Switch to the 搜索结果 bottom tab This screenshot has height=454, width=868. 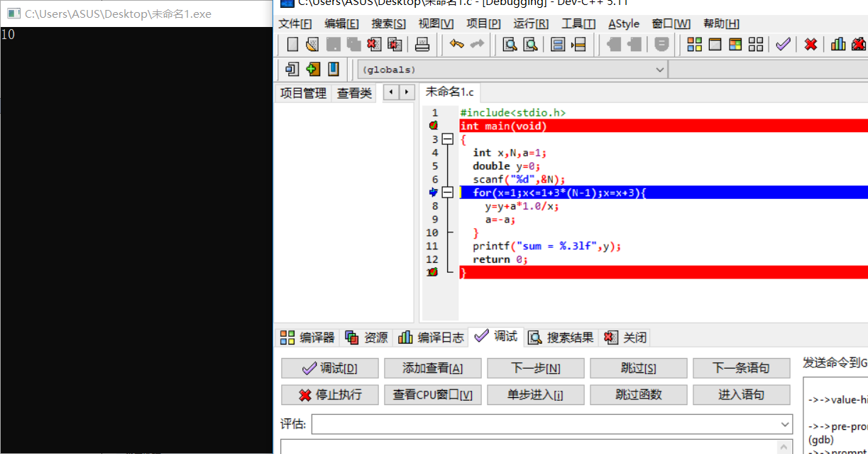point(561,337)
